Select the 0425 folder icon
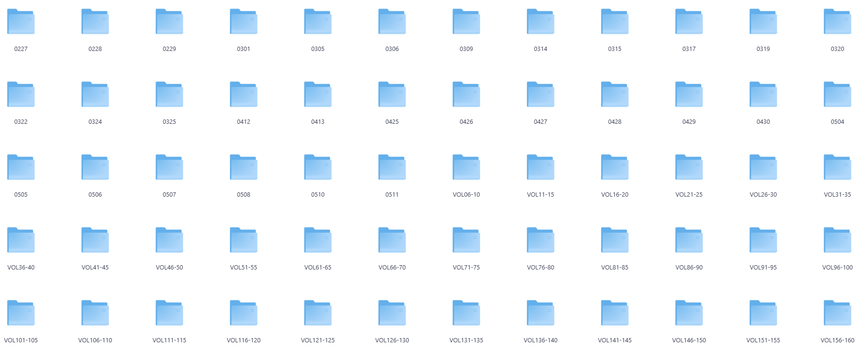Screen dimensions: 868x349 (x=392, y=94)
